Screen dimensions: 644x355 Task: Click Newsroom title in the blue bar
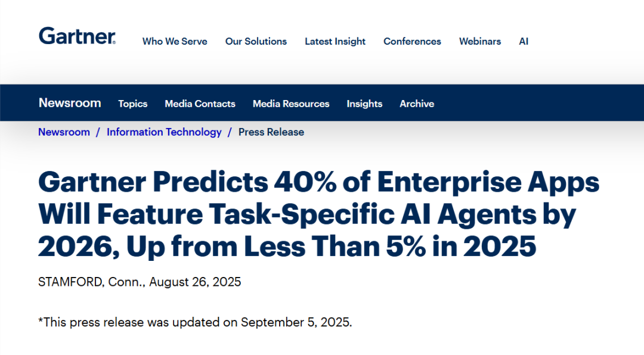[70, 103]
